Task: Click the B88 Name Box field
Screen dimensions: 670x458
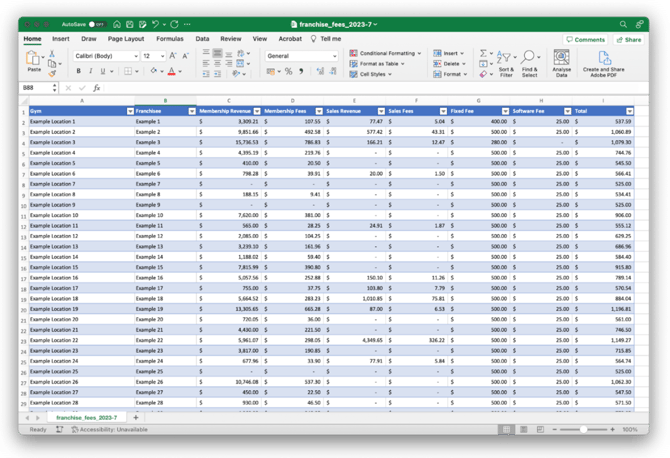Action: coord(40,88)
